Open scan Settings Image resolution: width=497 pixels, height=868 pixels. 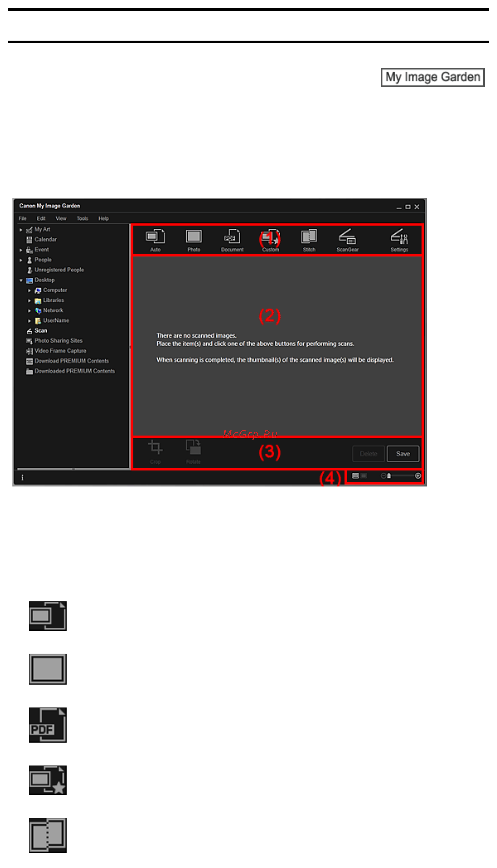[x=399, y=240]
